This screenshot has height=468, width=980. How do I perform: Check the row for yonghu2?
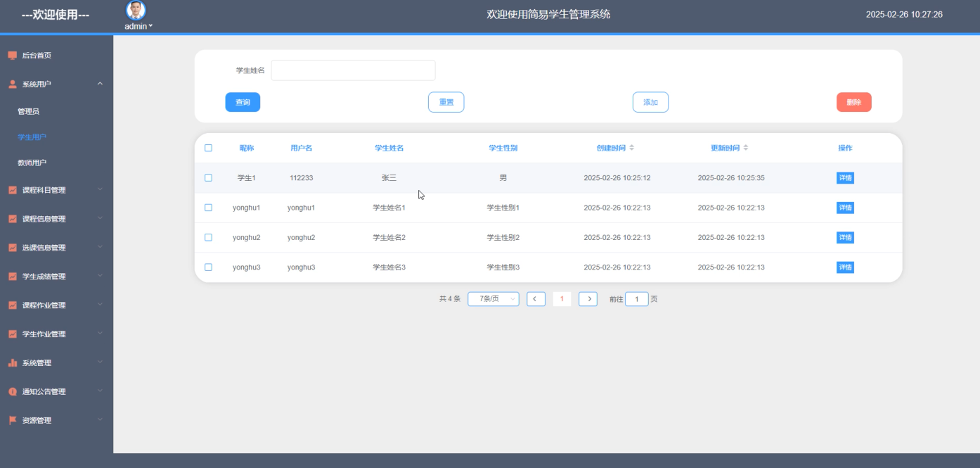click(x=208, y=237)
